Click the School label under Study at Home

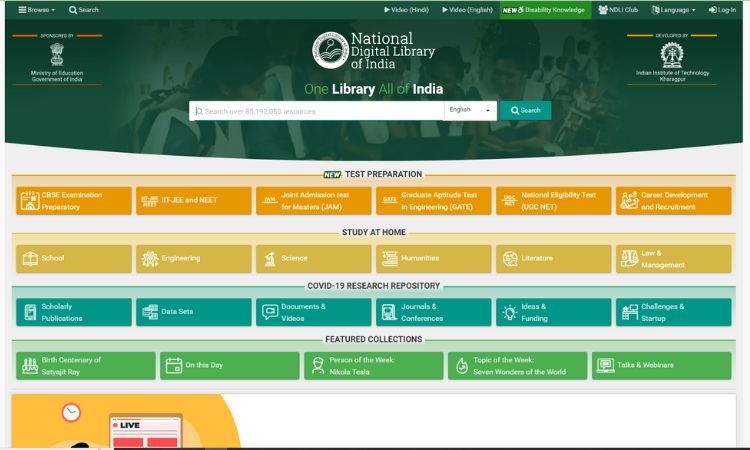pos(53,258)
